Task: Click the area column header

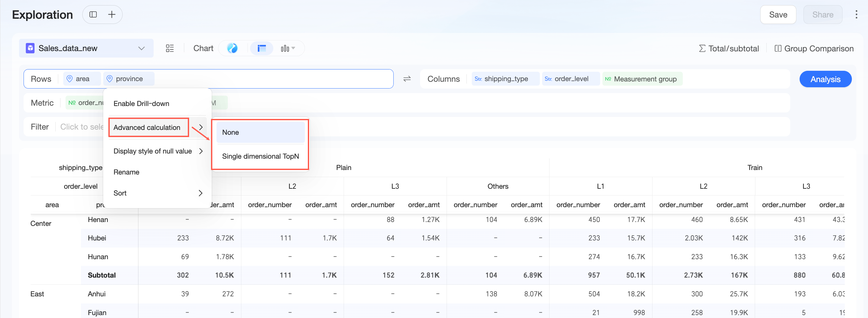Action: [x=52, y=205]
